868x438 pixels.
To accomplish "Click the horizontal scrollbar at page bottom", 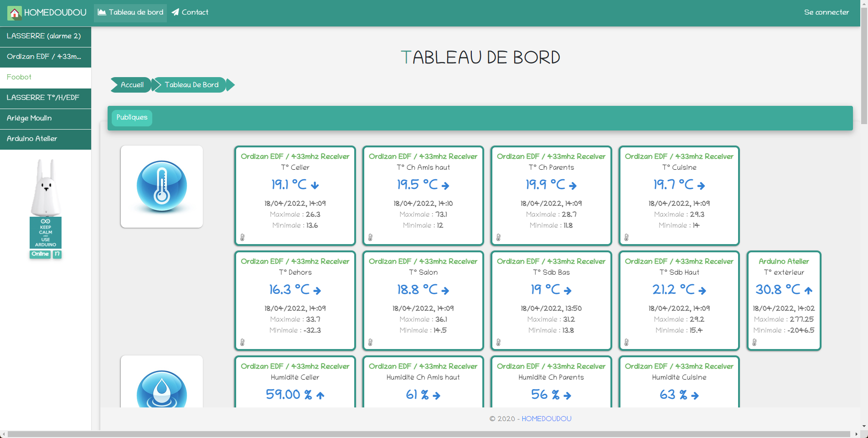I will (429, 434).
